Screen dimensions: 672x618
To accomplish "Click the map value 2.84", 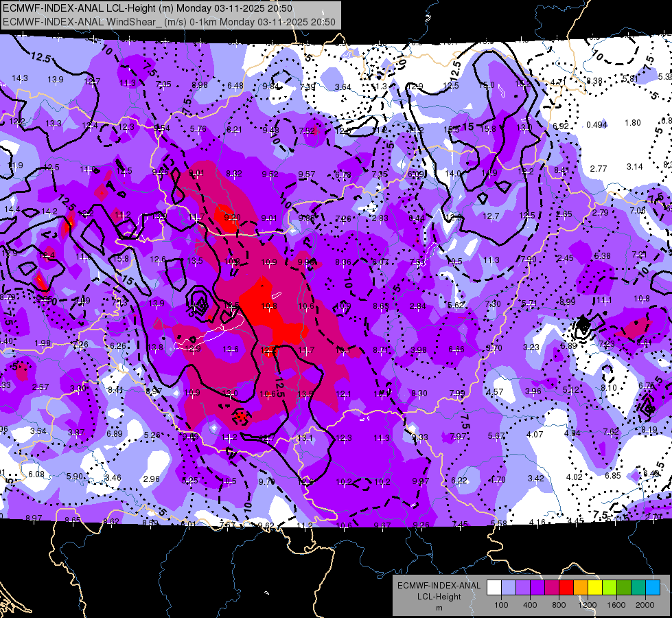I will pyautogui.click(x=418, y=306).
